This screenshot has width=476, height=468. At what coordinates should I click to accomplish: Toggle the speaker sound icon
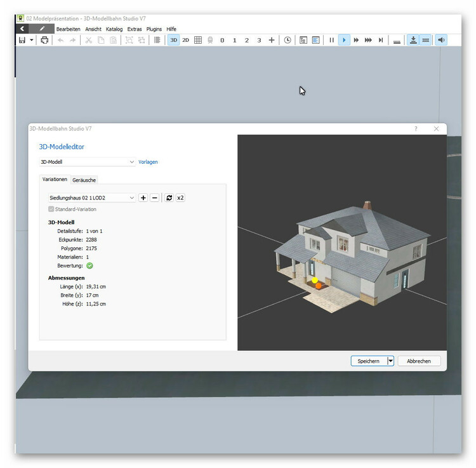[x=441, y=40]
